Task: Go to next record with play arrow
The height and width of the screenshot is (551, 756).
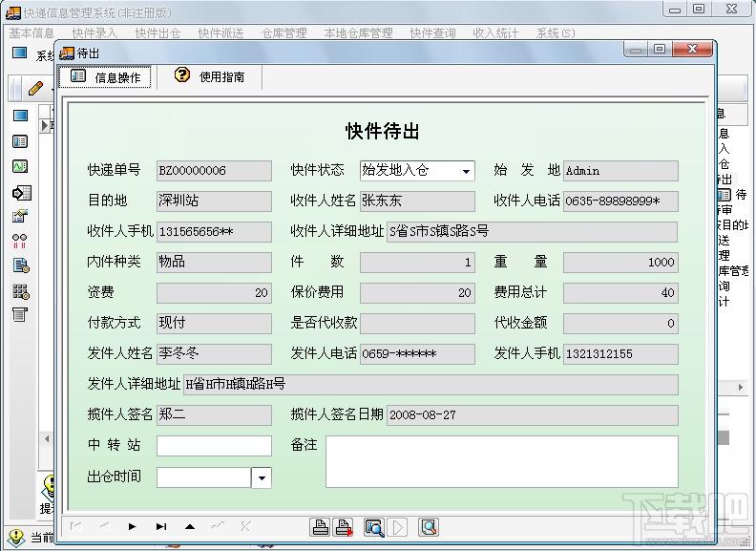Action: (132, 527)
